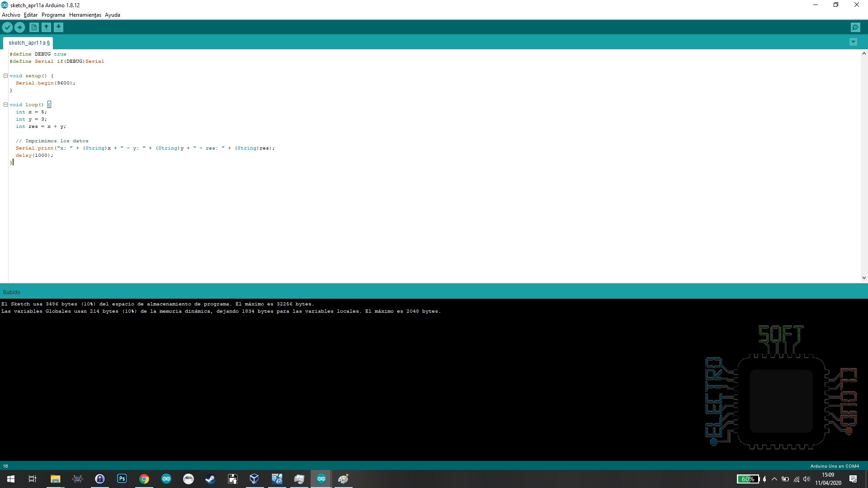Image resolution: width=868 pixels, height=488 pixels.
Task: Open the Ayuda menu
Action: click(x=113, y=15)
